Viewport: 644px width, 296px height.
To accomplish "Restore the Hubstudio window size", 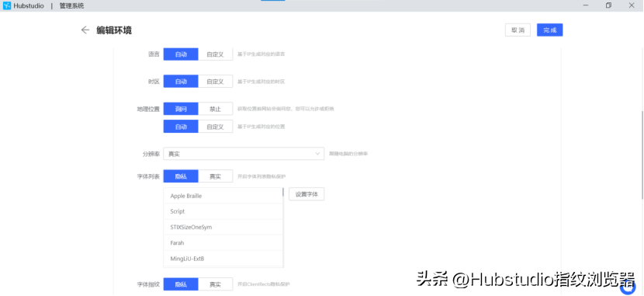I will coord(608,5).
